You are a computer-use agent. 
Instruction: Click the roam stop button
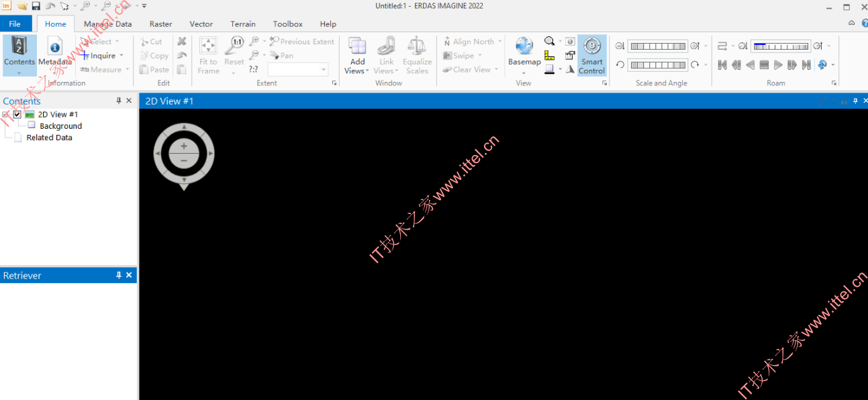coord(764,65)
